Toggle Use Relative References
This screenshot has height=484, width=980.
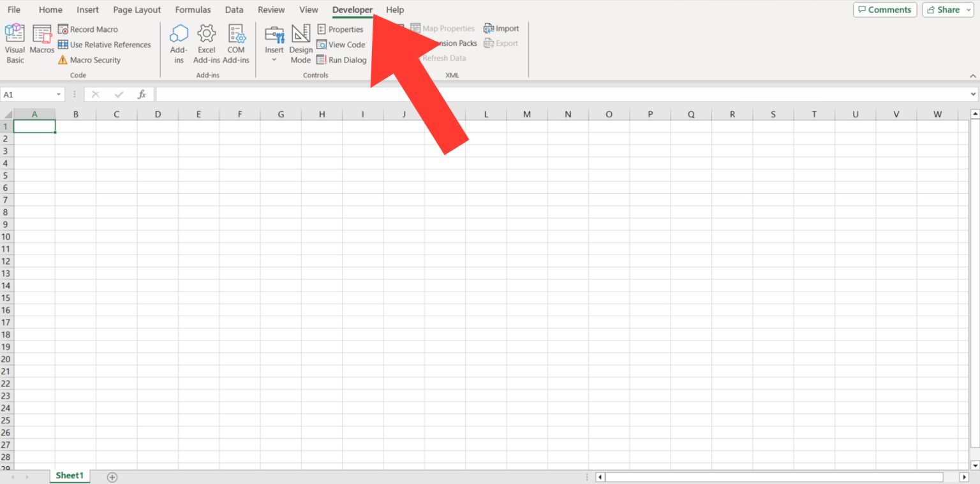point(104,45)
